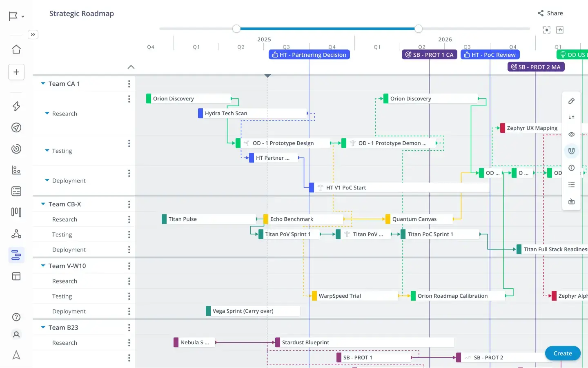
Task: Click the chart toggle icon beside focus icon
Action: click(560, 30)
